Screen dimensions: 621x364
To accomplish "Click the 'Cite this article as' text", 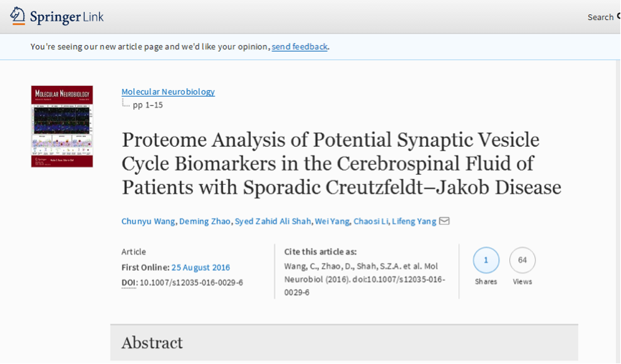I will pos(320,252).
